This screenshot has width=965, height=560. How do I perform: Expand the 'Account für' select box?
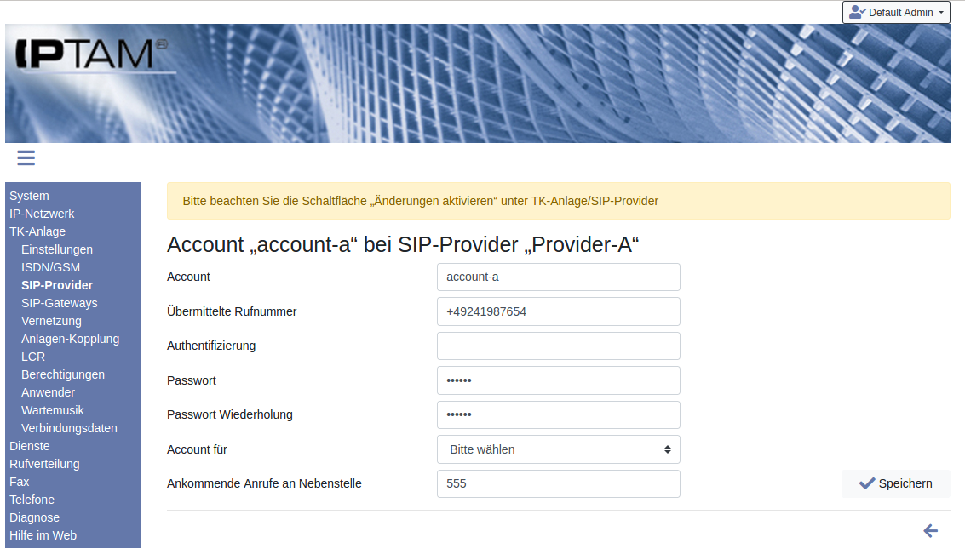tap(559, 449)
